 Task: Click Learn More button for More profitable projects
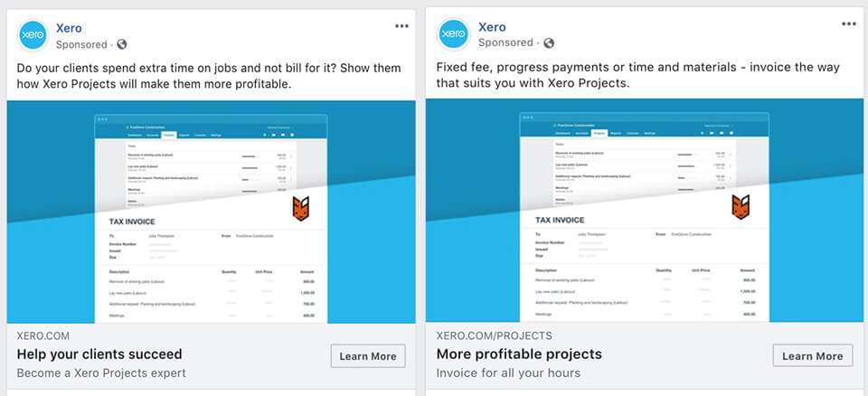pyautogui.click(x=812, y=355)
